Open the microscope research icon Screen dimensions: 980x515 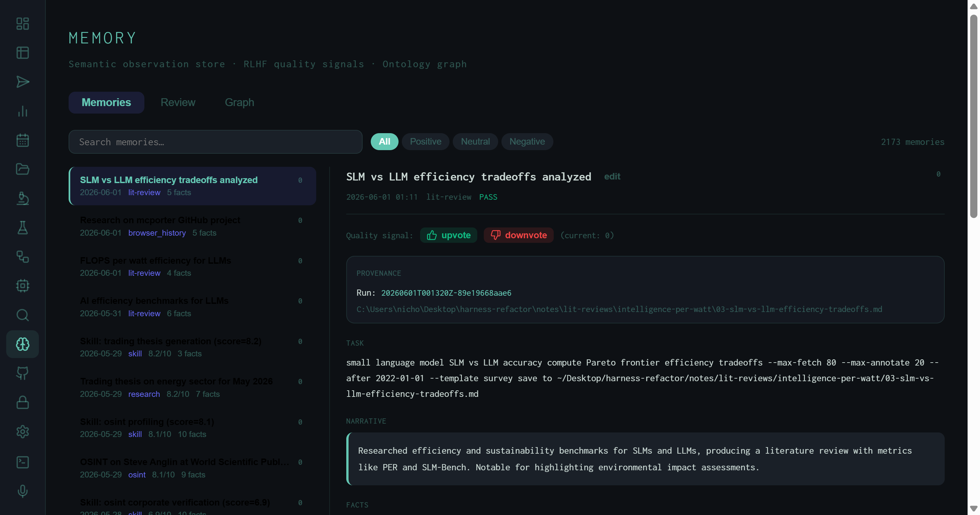tap(23, 198)
